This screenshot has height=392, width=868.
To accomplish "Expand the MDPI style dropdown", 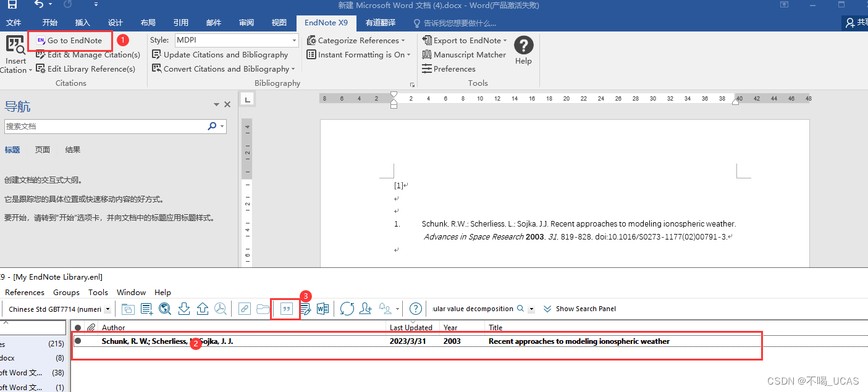I will [x=295, y=41].
